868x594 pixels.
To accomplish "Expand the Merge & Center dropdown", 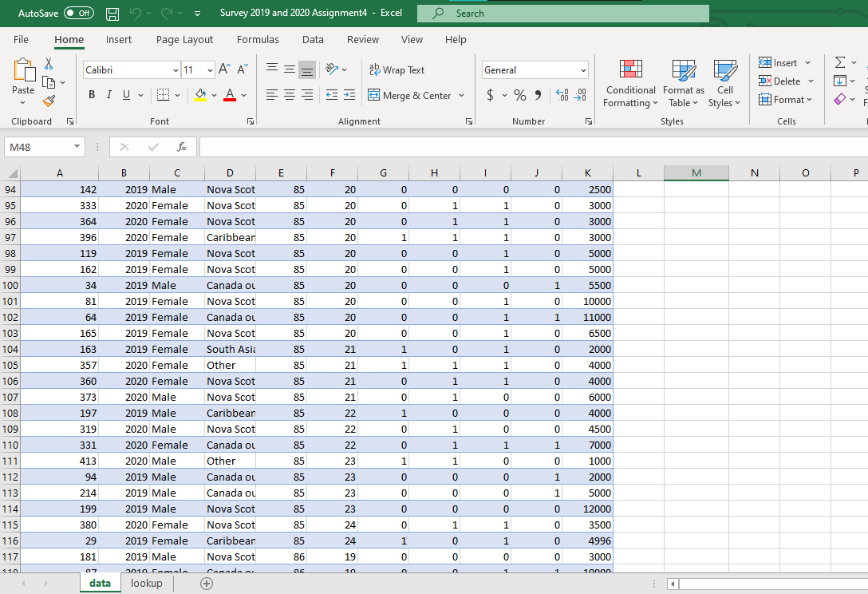I will tap(462, 95).
